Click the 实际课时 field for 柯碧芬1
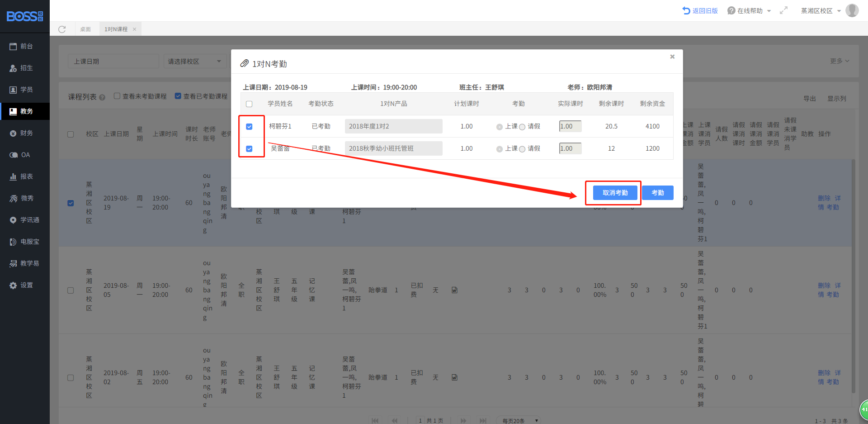 [x=571, y=126]
